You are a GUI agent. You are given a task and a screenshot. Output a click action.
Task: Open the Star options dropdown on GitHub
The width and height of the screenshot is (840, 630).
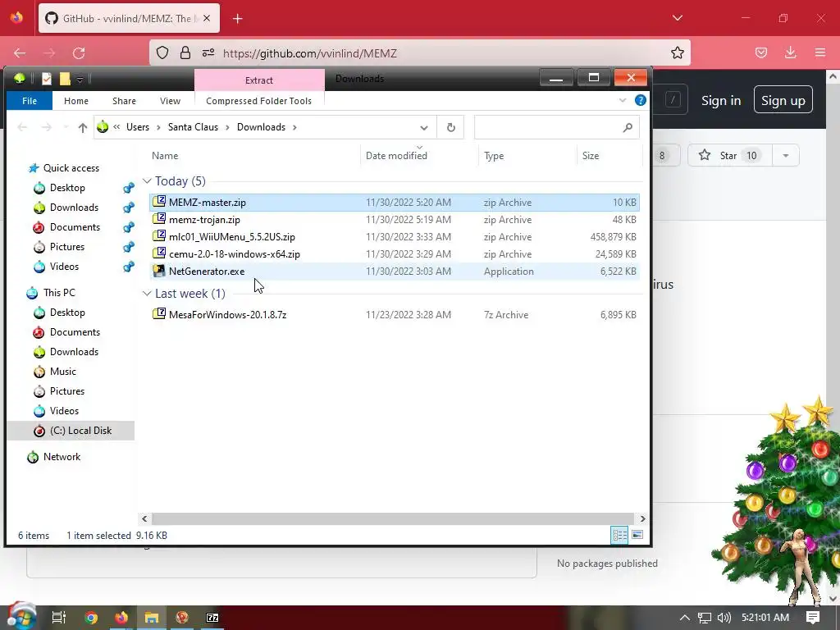pos(785,155)
